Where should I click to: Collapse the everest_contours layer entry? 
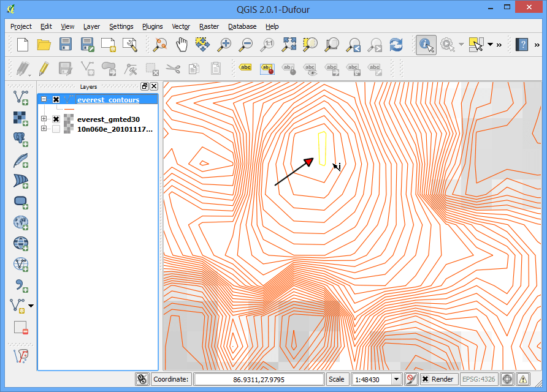[43, 98]
